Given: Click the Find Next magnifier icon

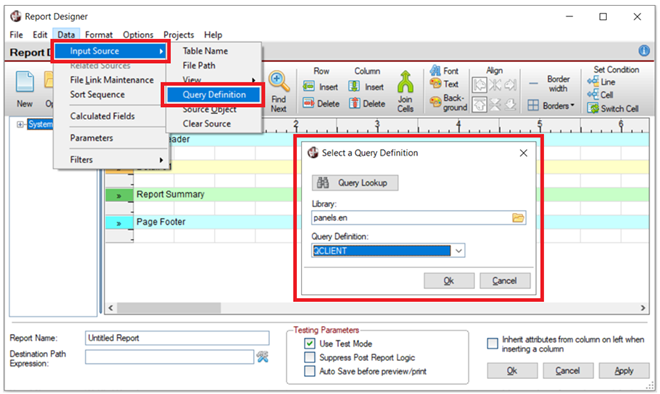Looking at the screenshot, I should [279, 82].
